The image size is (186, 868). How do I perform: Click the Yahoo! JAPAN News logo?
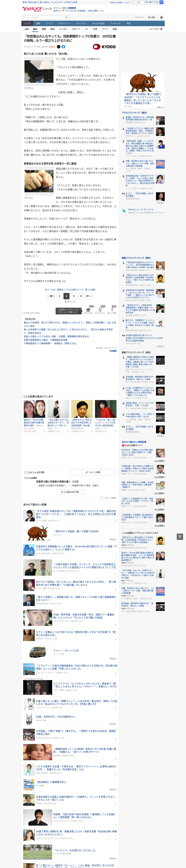(x=37, y=9)
